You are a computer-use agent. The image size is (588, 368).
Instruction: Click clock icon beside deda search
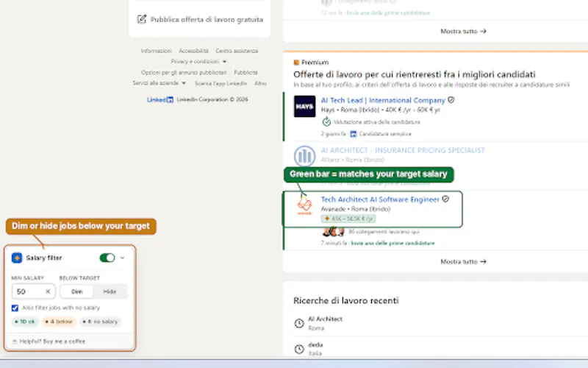pos(299,349)
